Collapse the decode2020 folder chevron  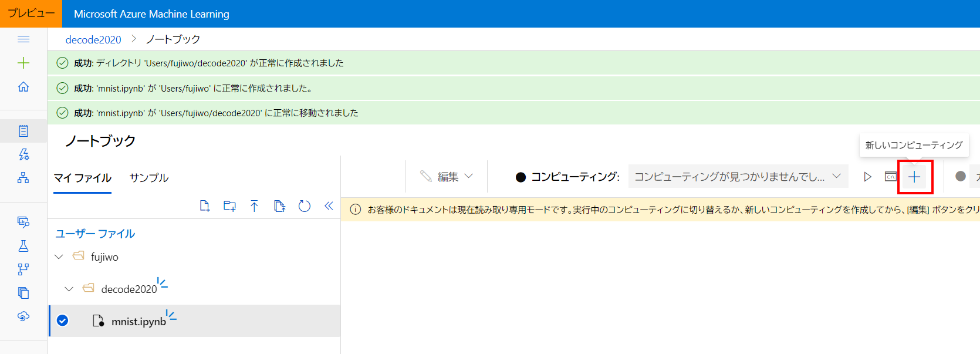69,289
